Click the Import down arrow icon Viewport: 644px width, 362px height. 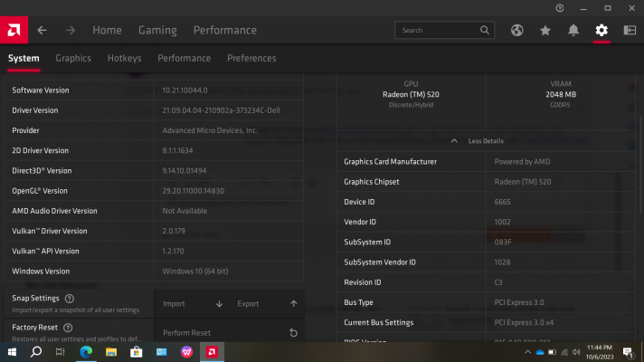coord(219,304)
